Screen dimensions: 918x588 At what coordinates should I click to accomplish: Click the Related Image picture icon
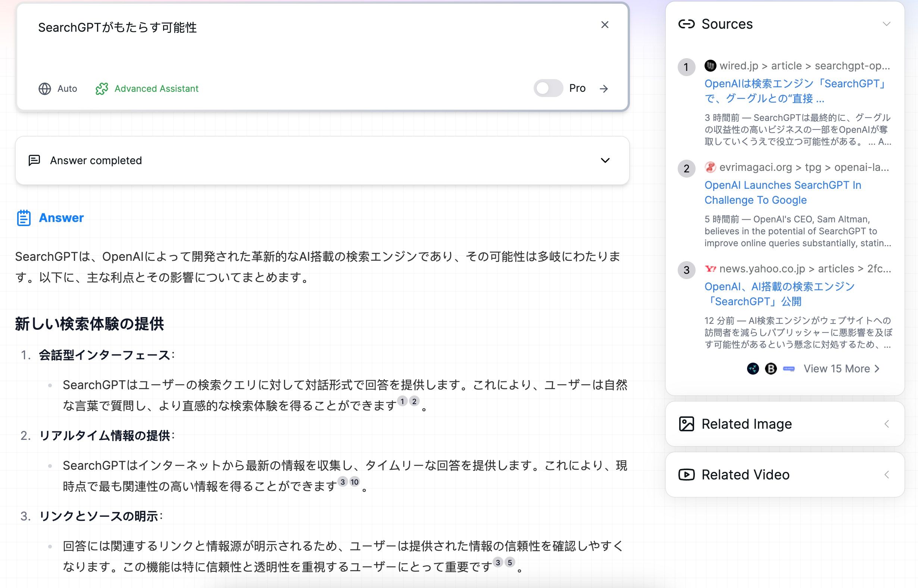(x=686, y=424)
